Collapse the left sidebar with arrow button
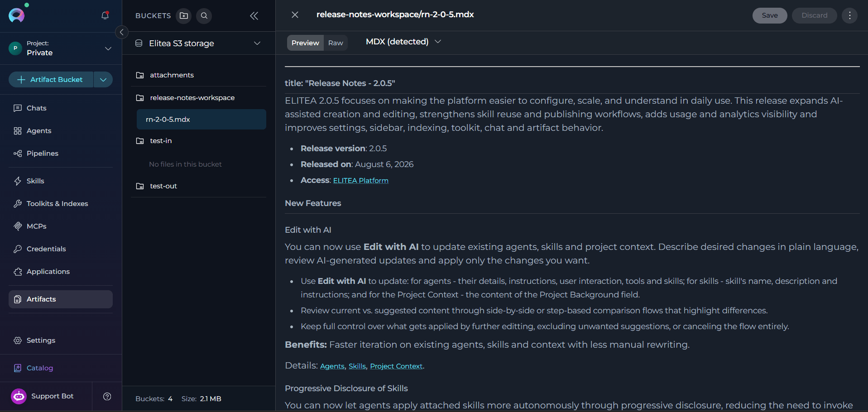 pyautogui.click(x=121, y=32)
